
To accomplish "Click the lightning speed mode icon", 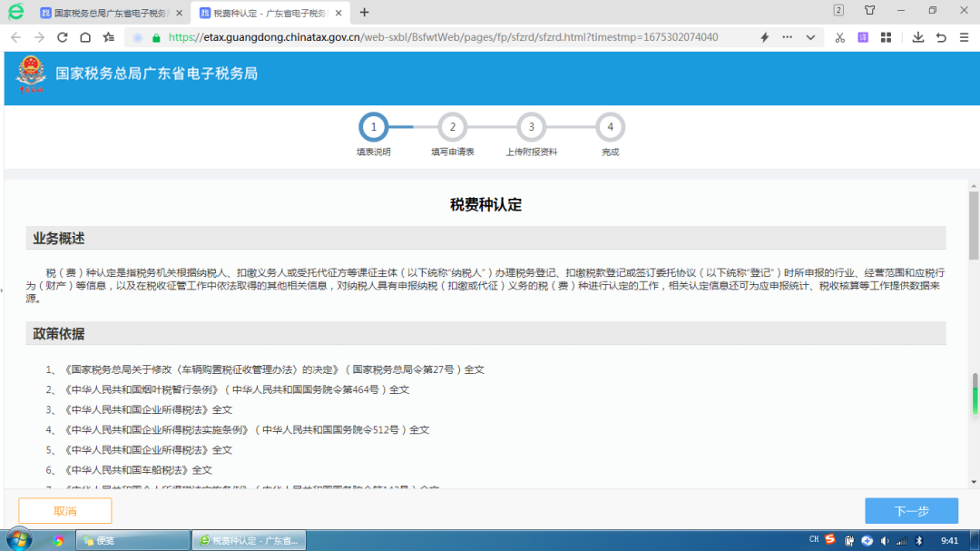I will [764, 37].
